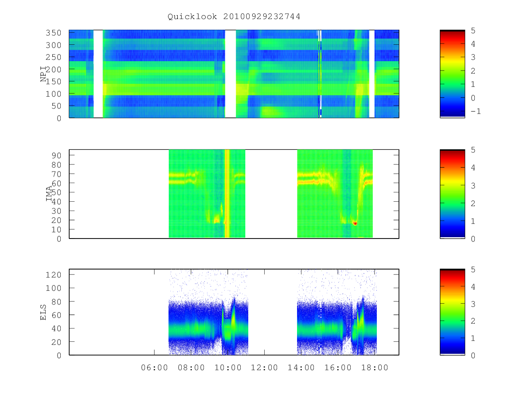Select the ELS y-axis label
The image size is (532, 399).
[x=43, y=312]
